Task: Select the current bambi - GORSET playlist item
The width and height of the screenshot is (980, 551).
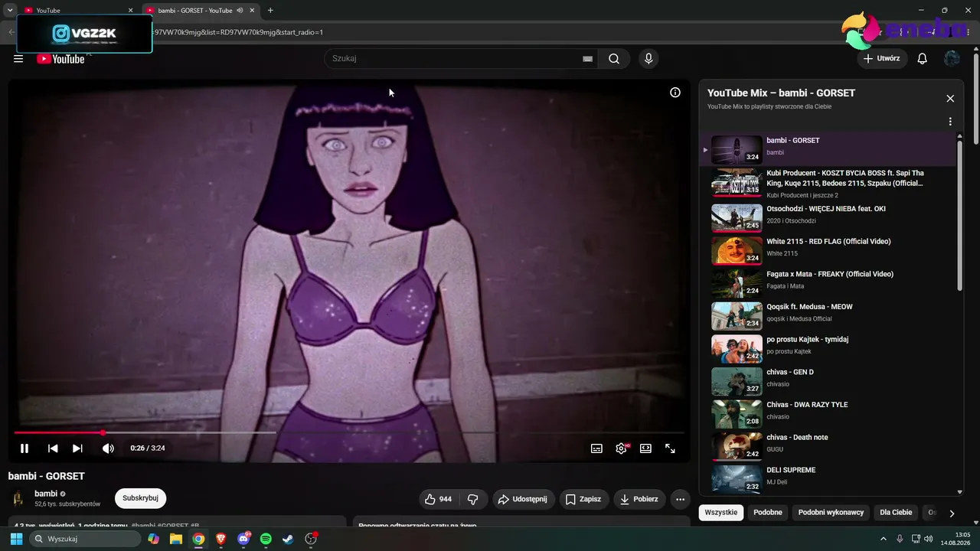Action: point(827,149)
